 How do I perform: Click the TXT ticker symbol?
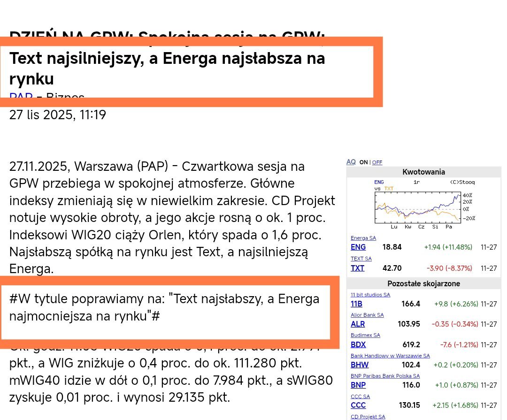point(357,268)
